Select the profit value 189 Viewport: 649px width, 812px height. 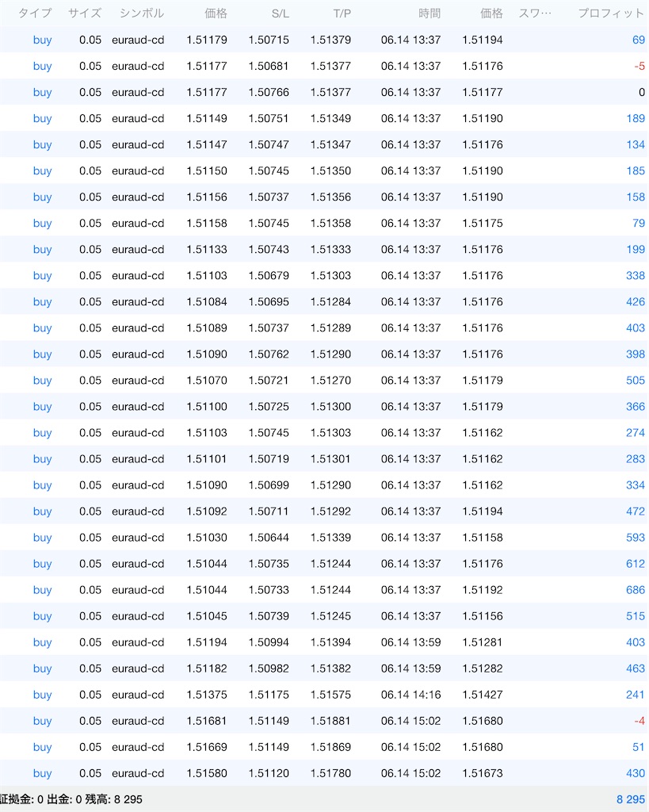[636, 119]
